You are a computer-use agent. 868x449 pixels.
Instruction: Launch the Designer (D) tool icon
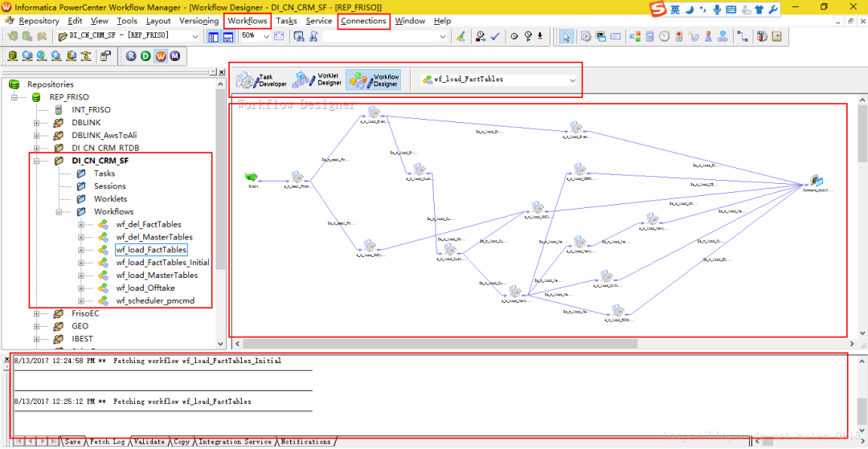pyautogui.click(x=145, y=56)
